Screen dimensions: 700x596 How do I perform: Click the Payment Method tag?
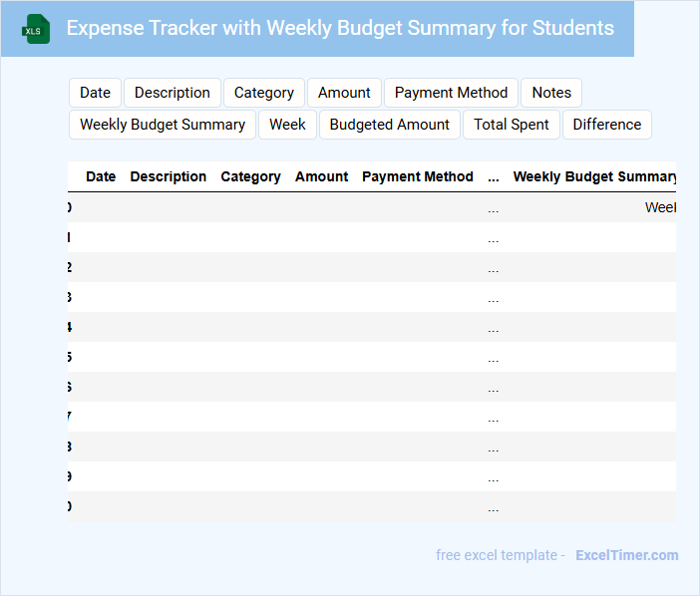[451, 93]
